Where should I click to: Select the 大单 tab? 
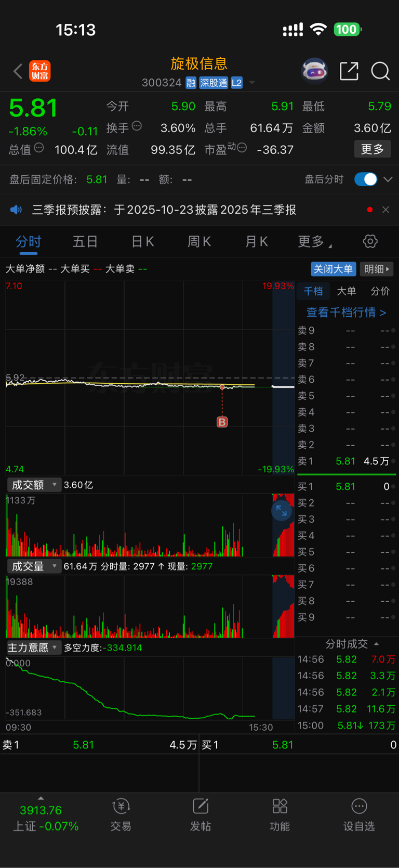click(347, 291)
